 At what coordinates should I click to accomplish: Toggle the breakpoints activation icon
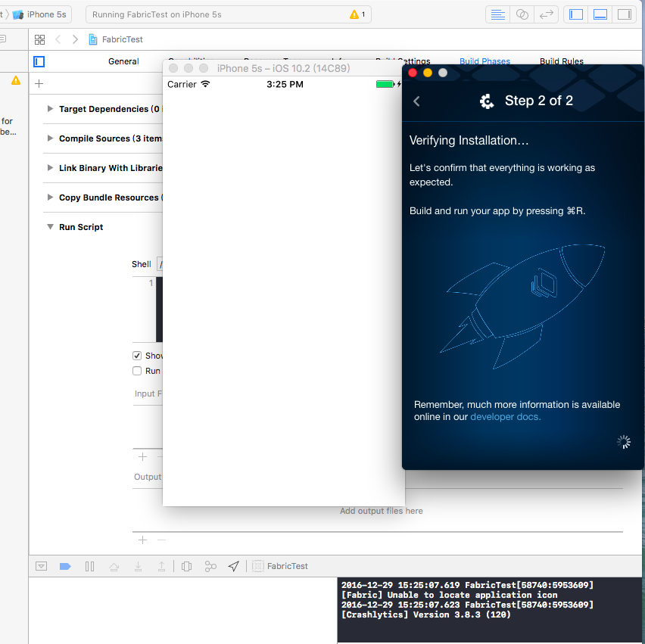(x=65, y=566)
